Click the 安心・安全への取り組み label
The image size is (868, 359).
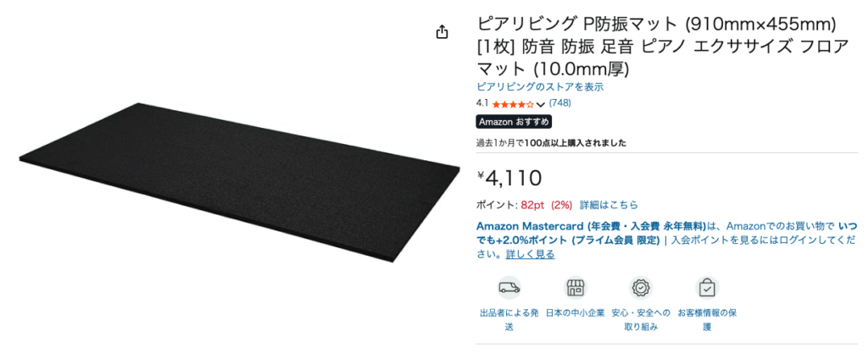641,320
